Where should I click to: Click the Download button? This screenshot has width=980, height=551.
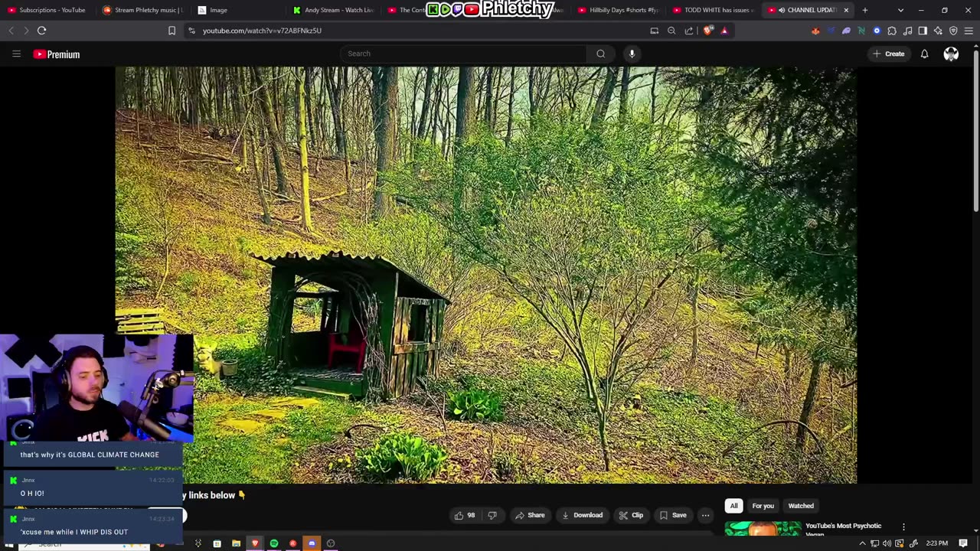click(x=582, y=515)
